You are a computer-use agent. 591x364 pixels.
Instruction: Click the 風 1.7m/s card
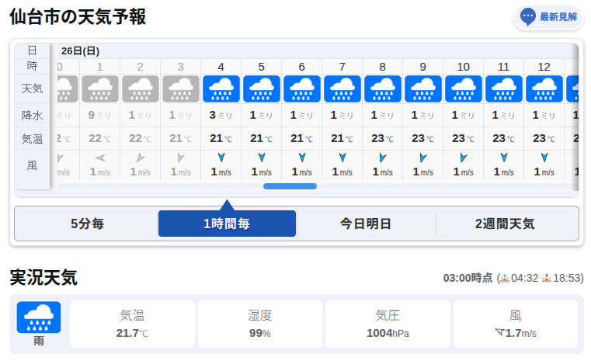click(x=516, y=324)
